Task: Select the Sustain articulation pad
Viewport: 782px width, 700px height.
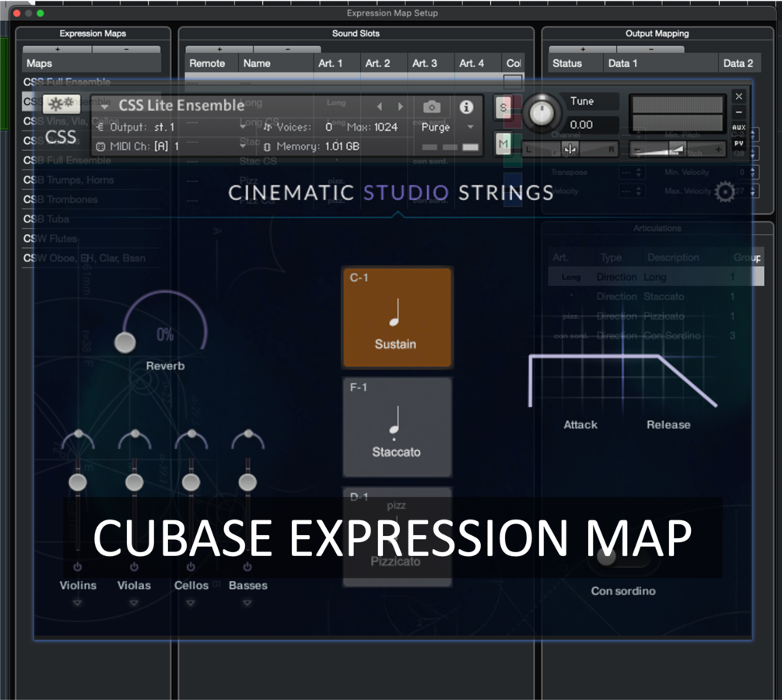Action: click(x=397, y=317)
